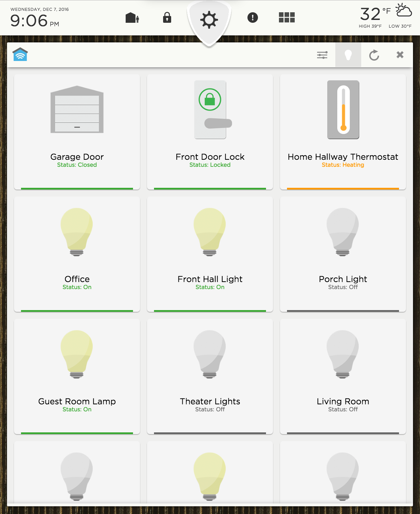Click the 'Office' label

pyautogui.click(x=77, y=279)
